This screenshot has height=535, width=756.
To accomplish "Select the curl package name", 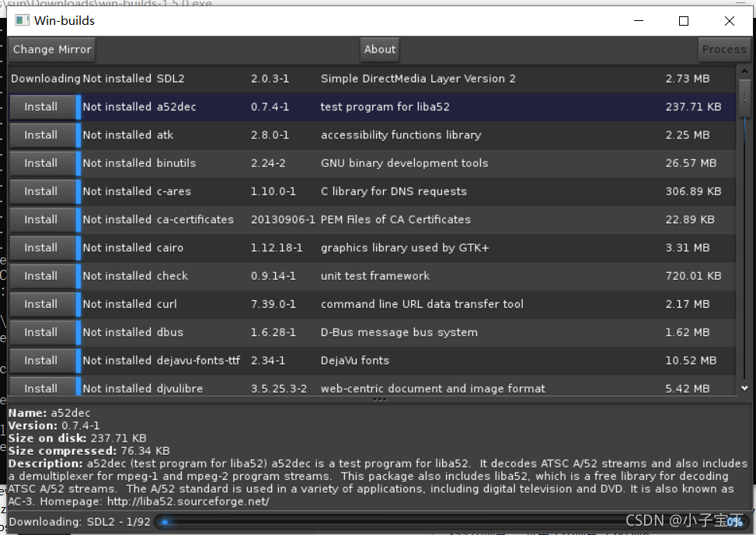I will [x=167, y=304].
